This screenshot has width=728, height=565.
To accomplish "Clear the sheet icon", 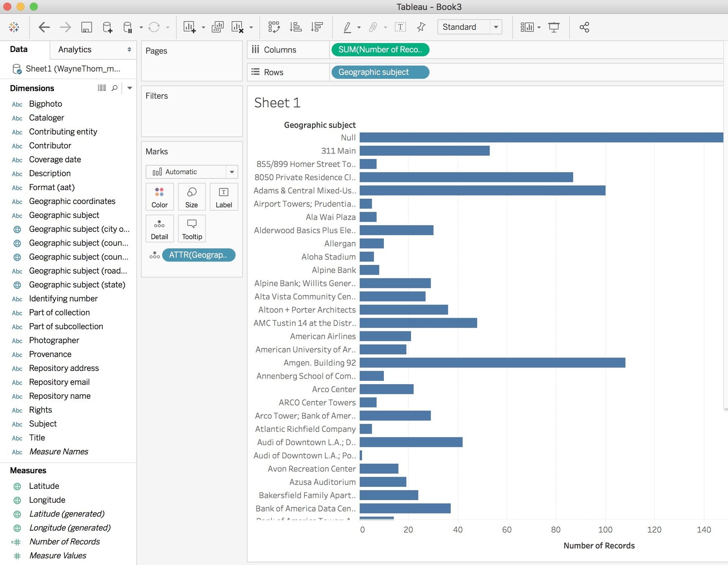I will [238, 27].
